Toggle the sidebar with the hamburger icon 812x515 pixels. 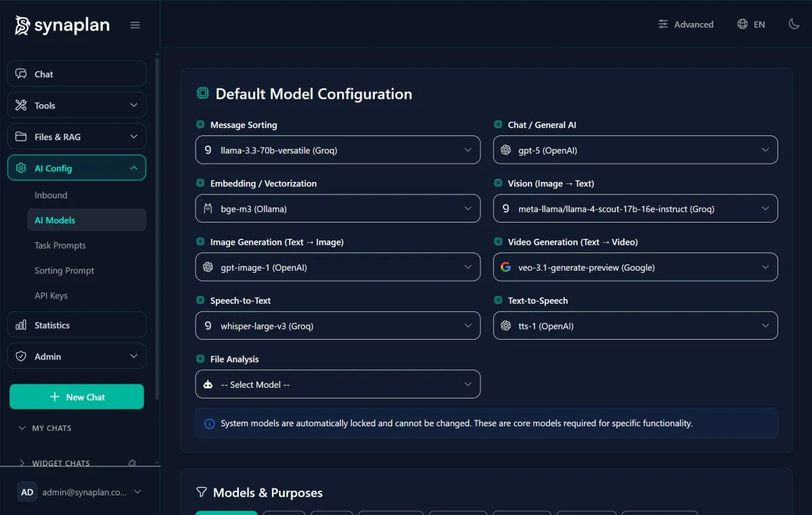pyautogui.click(x=135, y=24)
